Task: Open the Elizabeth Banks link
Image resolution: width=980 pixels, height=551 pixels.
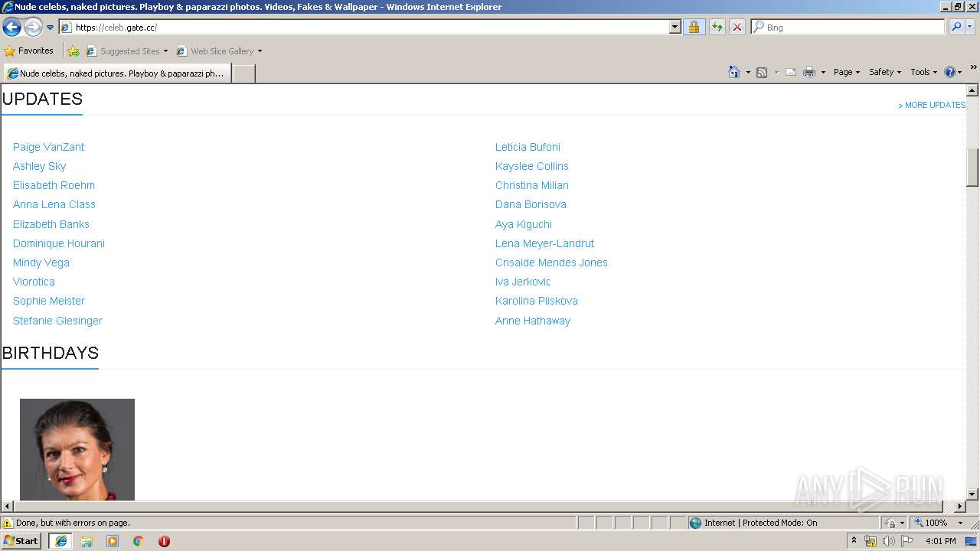Action: point(51,224)
